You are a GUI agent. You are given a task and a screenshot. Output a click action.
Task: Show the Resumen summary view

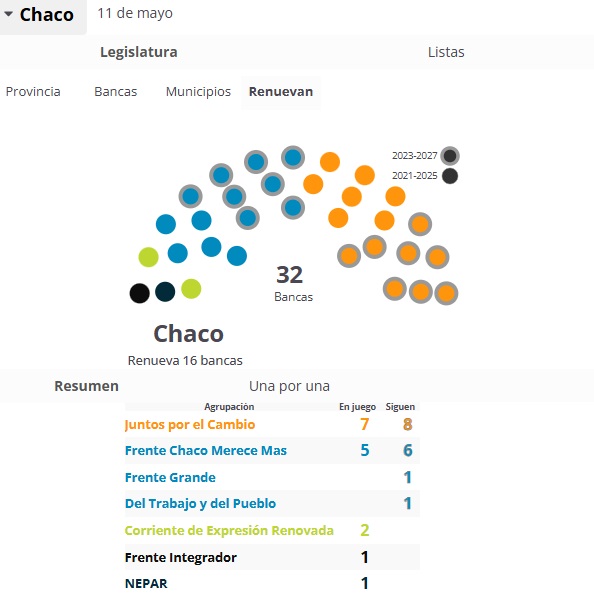point(86,386)
